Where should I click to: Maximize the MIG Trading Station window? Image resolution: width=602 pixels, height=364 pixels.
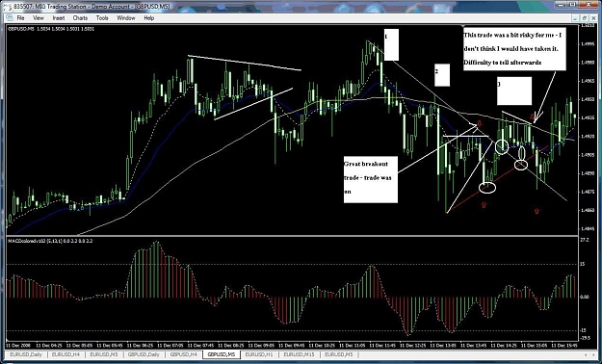(572, 5)
